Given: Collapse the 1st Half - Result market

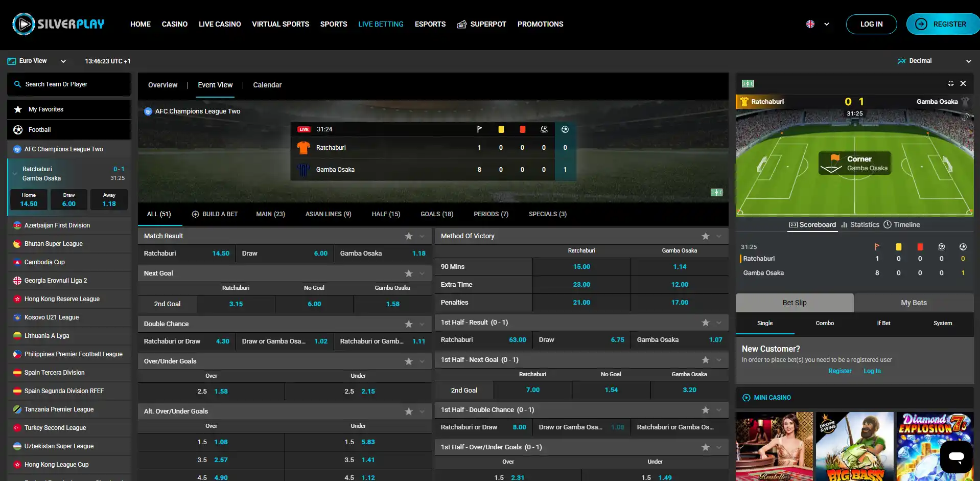Looking at the screenshot, I should coord(719,323).
